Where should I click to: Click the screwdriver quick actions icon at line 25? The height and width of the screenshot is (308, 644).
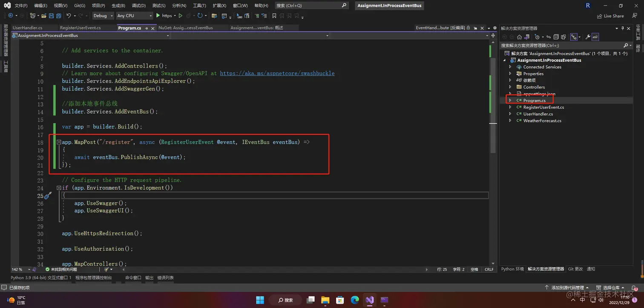tap(48, 195)
